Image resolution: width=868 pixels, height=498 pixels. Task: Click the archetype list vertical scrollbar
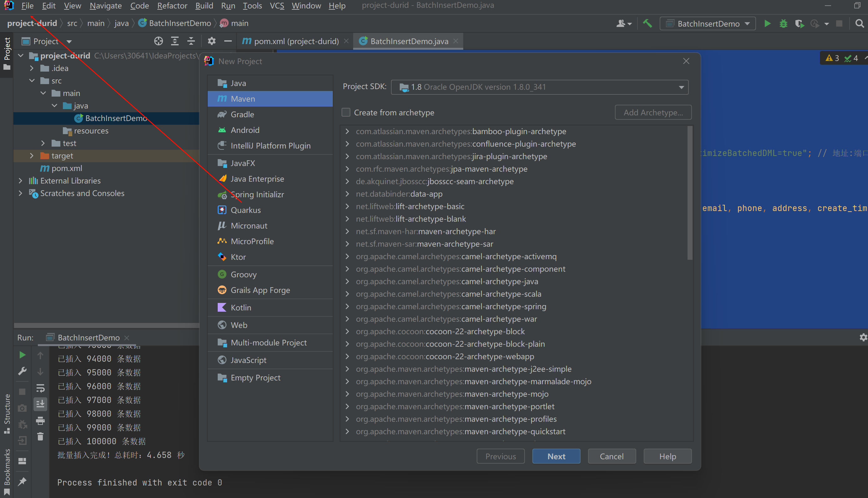coord(689,193)
